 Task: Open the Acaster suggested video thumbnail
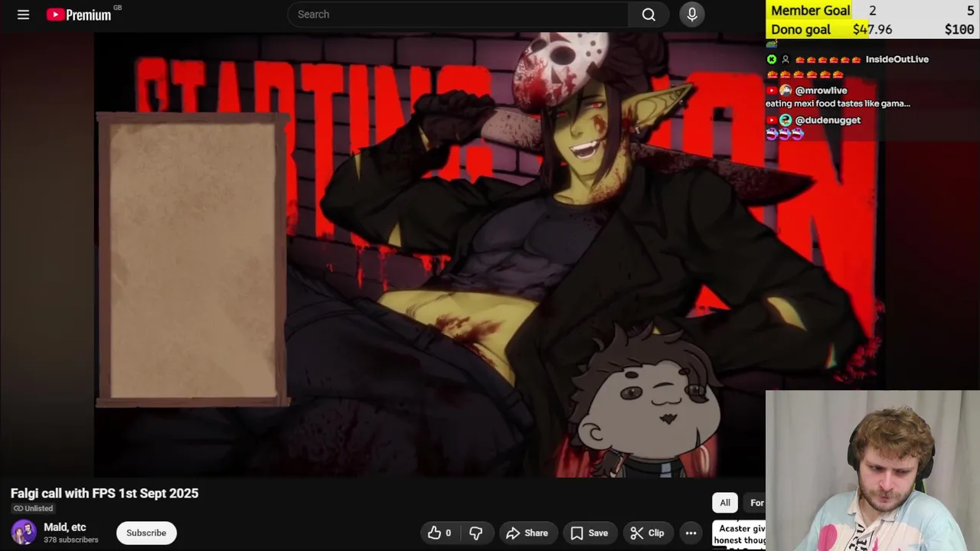pyautogui.click(x=739, y=534)
